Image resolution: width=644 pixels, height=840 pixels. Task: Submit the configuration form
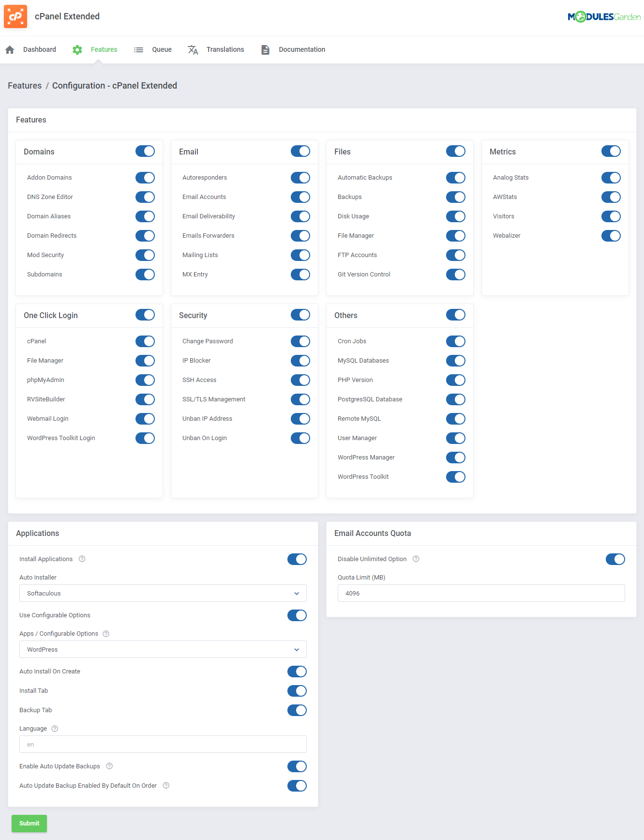tap(30, 823)
